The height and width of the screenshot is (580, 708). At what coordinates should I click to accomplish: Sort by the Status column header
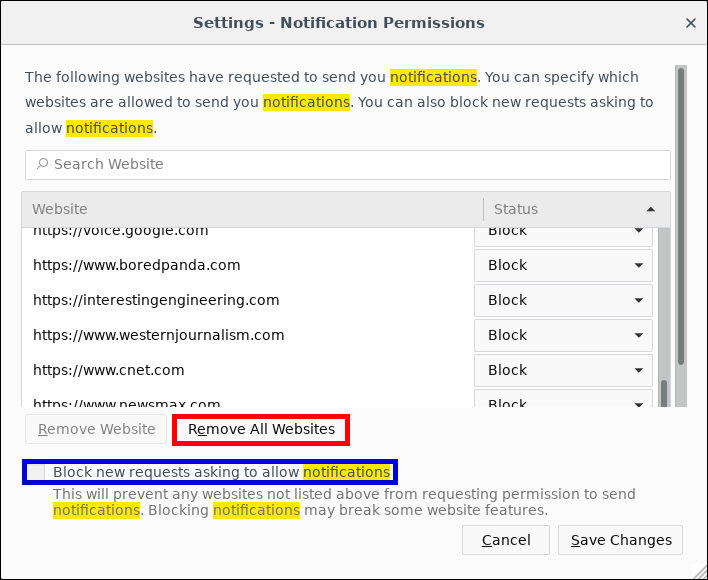[x=577, y=209]
